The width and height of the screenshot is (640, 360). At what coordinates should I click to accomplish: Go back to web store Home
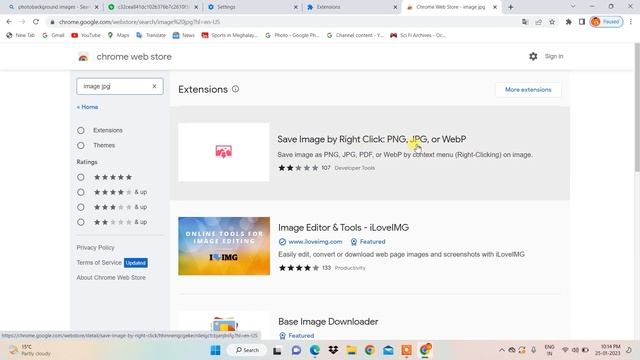pyautogui.click(x=87, y=107)
